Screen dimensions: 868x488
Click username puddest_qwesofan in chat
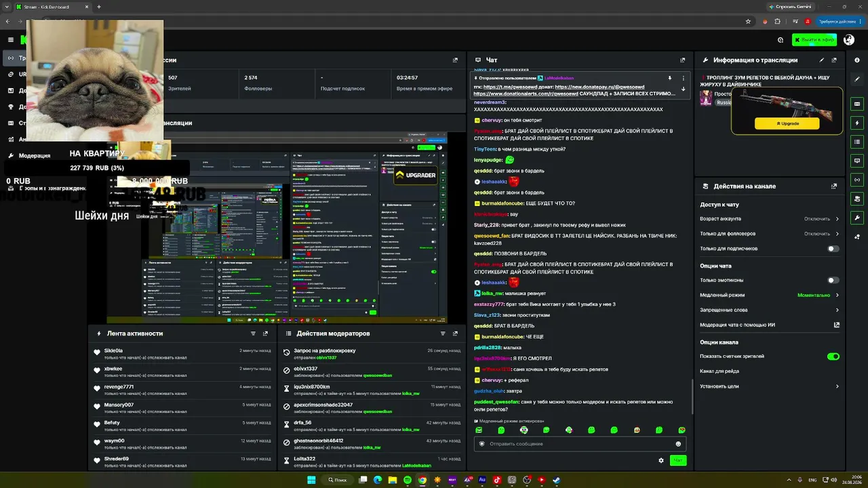(x=496, y=402)
